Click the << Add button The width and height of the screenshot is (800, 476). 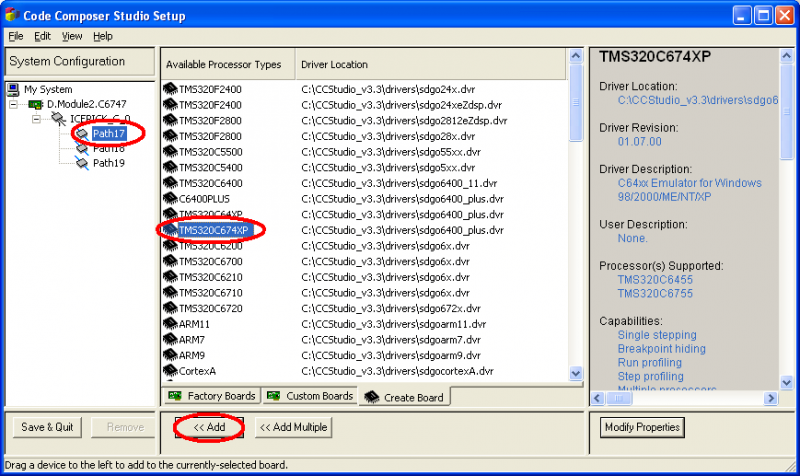coord(209,427)
